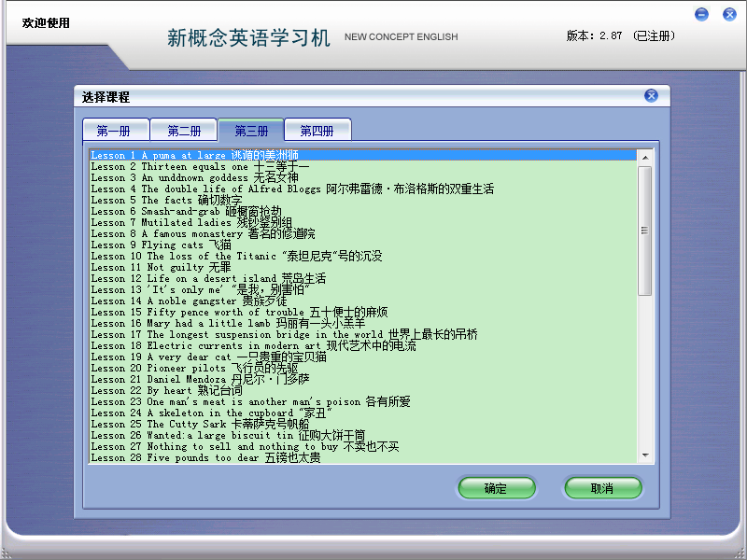Select Lesson 8 A famous monastery
The height and width of the screenshot is (560, 747).
(x=363, y=234)
